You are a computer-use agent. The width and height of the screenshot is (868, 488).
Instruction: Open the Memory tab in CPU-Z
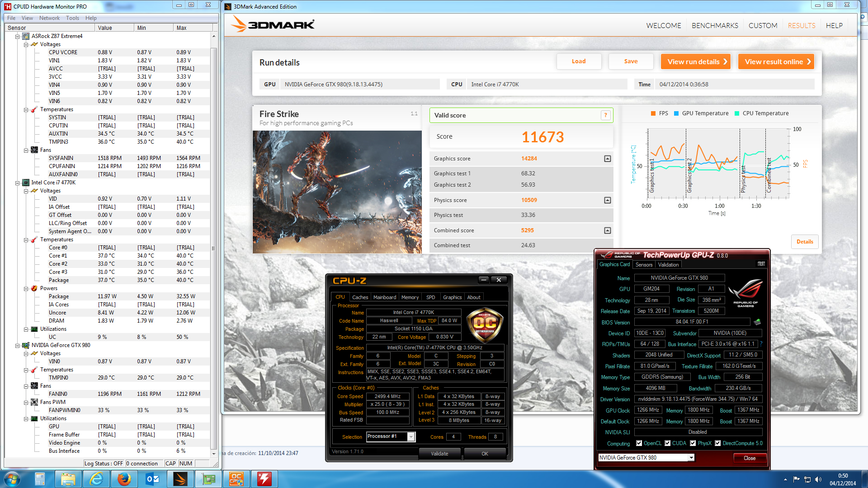[x=410, y=297]
